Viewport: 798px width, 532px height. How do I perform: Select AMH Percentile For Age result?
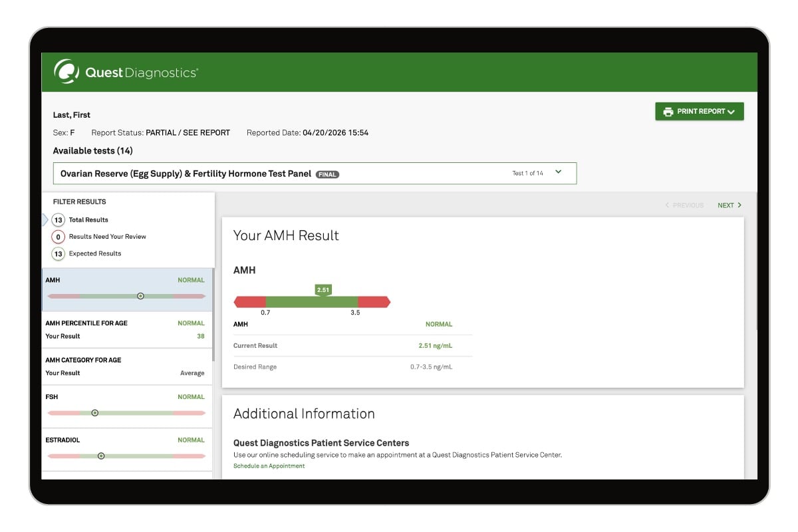126,329
